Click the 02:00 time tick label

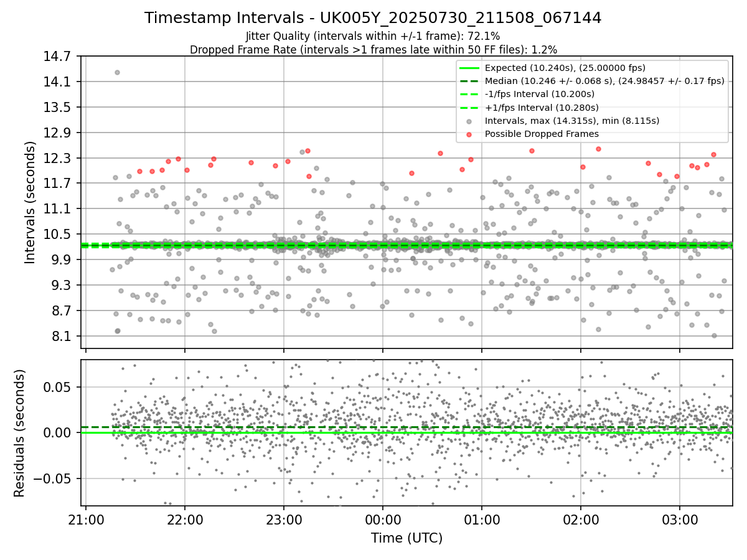tap(581, 519)
